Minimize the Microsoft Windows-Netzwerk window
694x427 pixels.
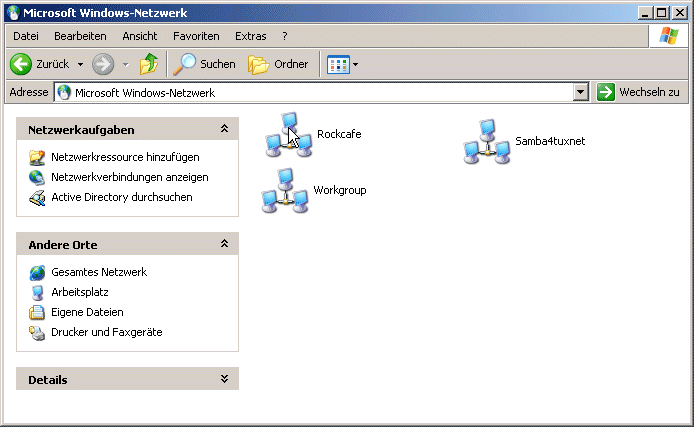(645, 13)
